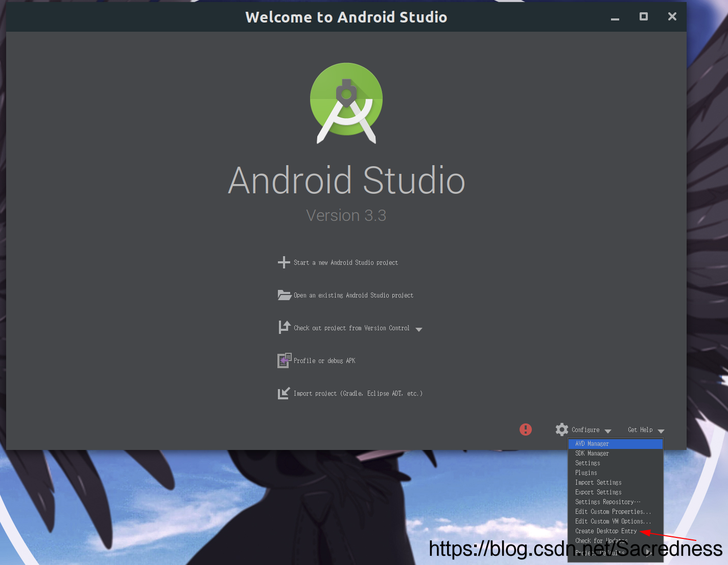The height and width of the screenshot is (565, 728).
Task: Choose SDK Manager menu entry
Action: point(616,454)
